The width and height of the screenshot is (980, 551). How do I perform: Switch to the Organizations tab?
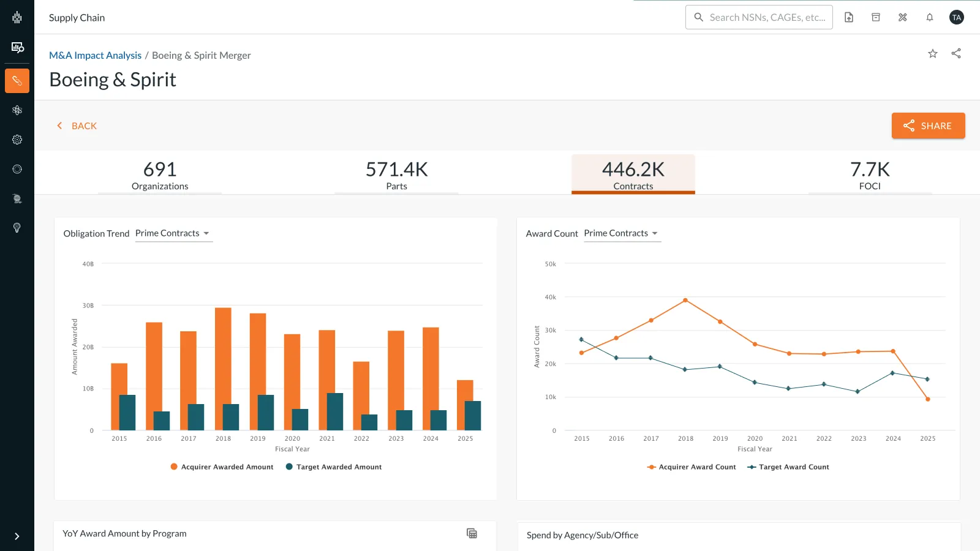click(x=160, y=175)
